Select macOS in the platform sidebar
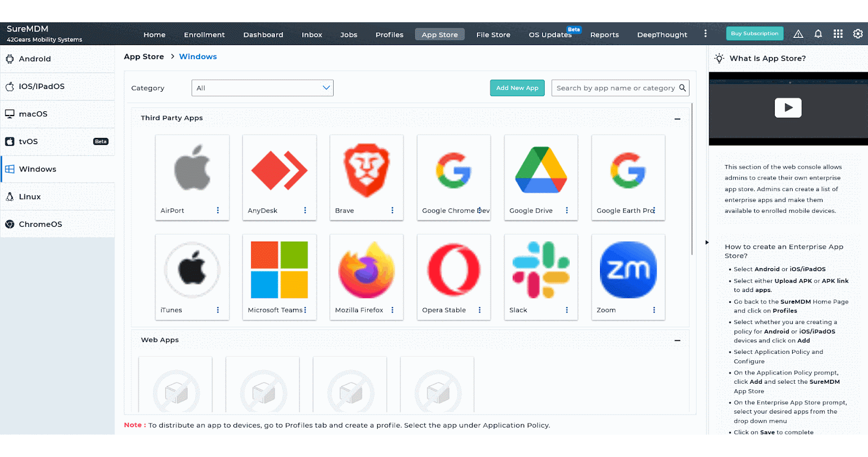 (58, 114)
